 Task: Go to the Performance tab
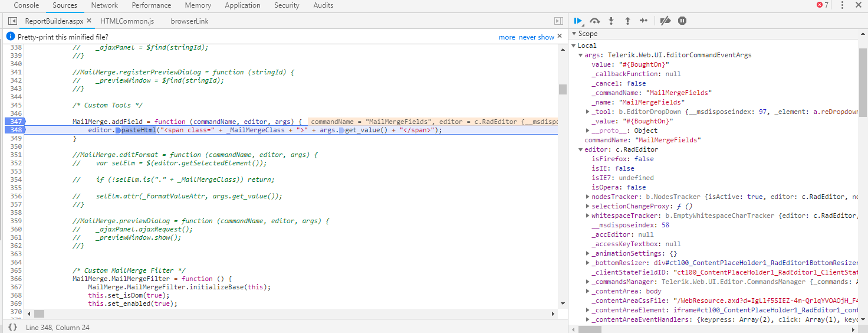tap(151, 5)
